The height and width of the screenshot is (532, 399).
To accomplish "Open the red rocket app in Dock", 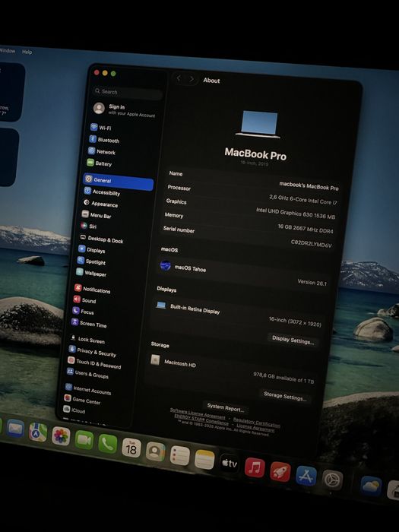I will coord(280,472).
